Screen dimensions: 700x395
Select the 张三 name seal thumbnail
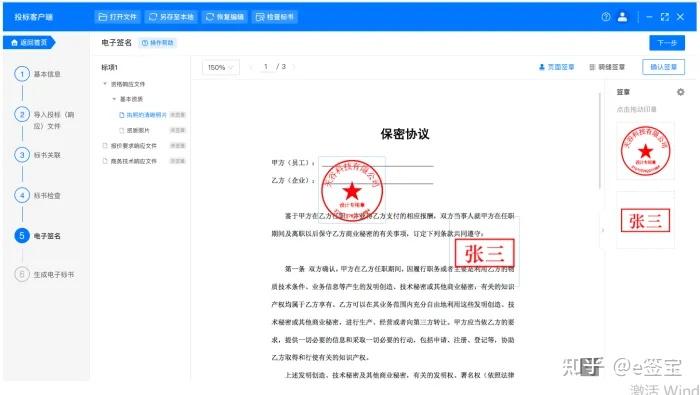coord(646,220)
